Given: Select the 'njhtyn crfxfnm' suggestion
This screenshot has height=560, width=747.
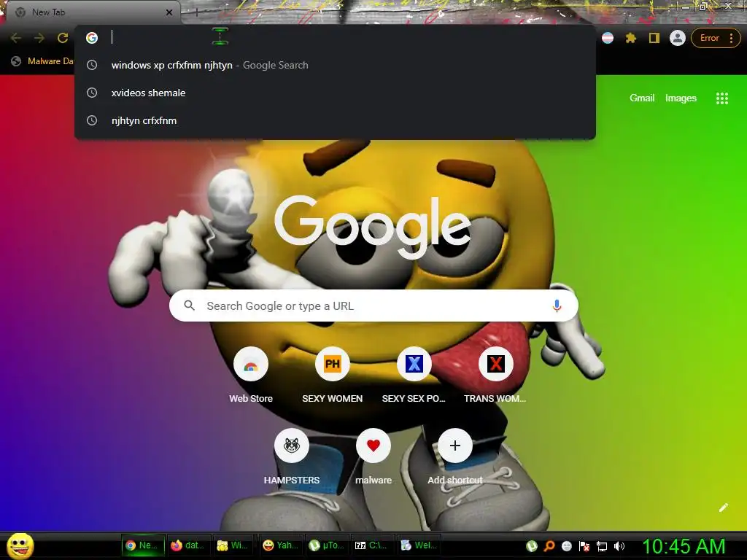Looking at the screenshot, I should (x=335, y=120).
